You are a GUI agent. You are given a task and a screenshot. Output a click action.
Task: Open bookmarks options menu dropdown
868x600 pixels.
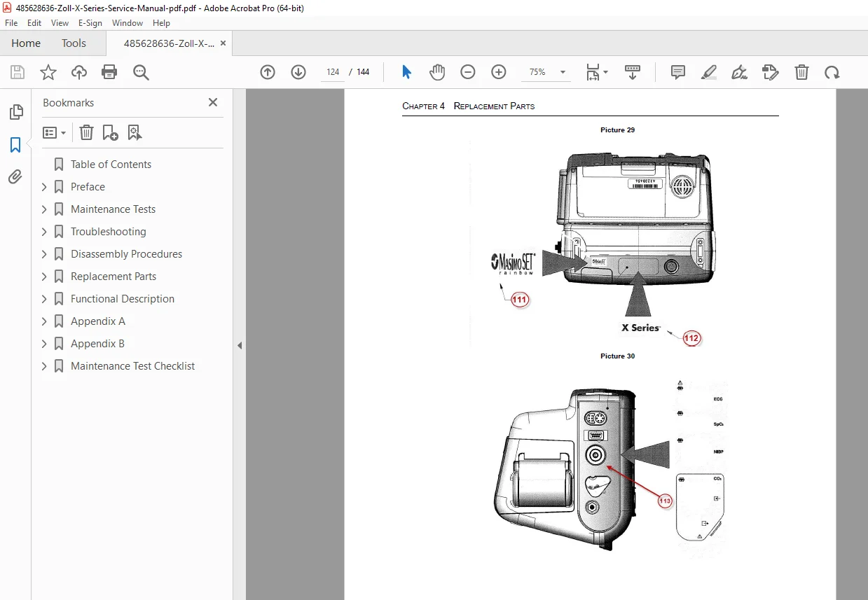[x=55, y=132]
